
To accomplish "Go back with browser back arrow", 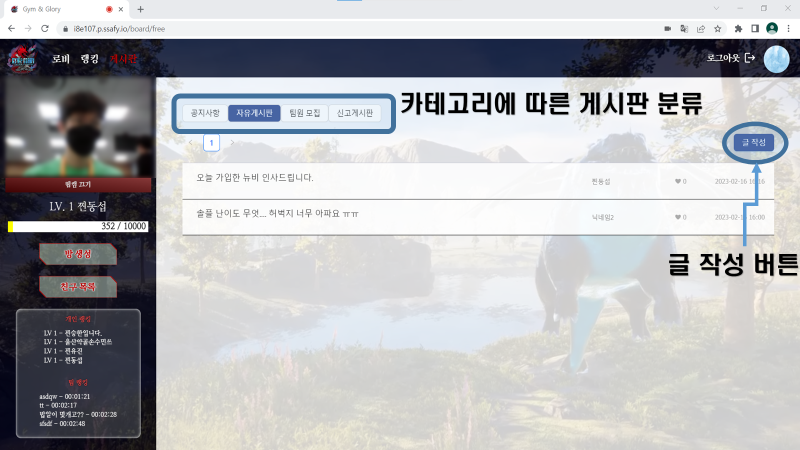I will point(11,29).
